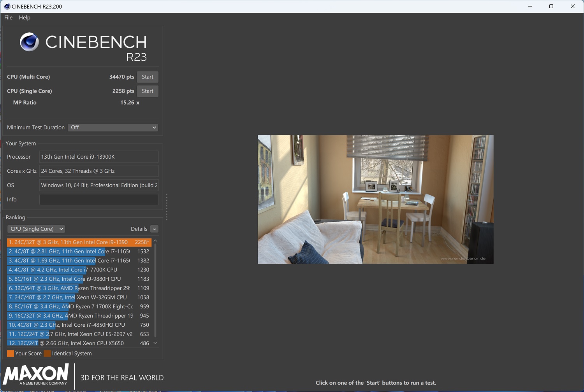
Task: Click the panel splitter dotted handle
Action: click(167, 207)
